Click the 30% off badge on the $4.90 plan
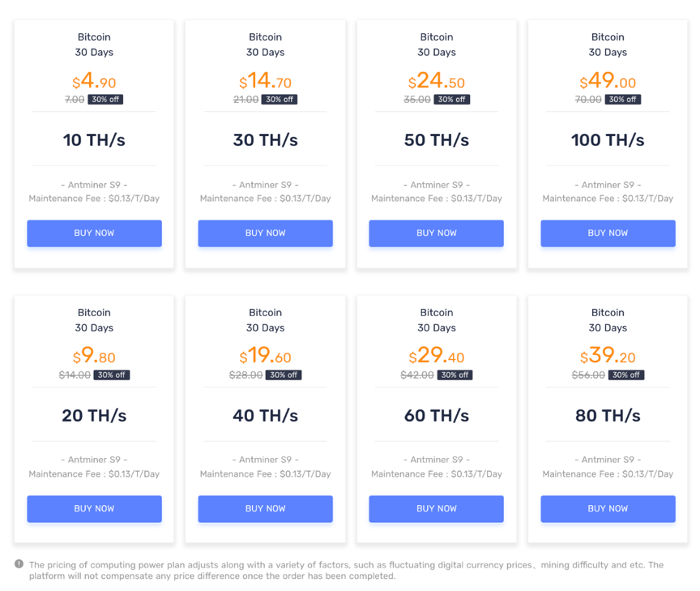The height and width of the screenshot is (591, 700). tap(106, 100)
